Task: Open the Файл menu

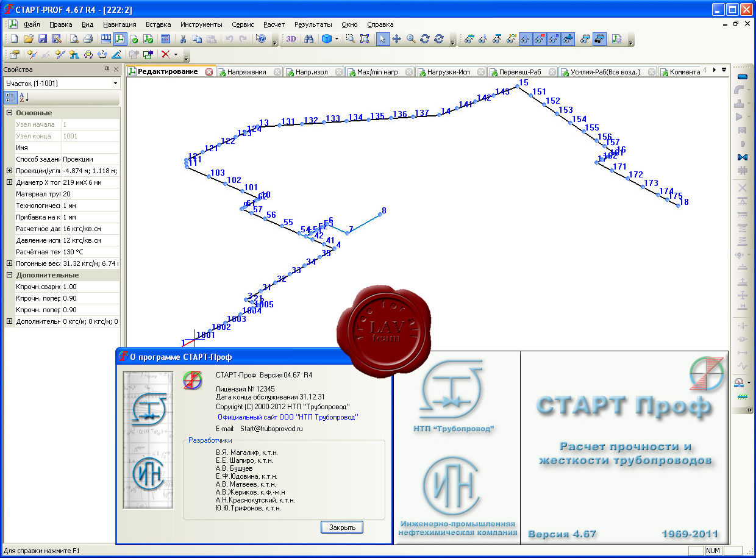Action: (32, 24)
